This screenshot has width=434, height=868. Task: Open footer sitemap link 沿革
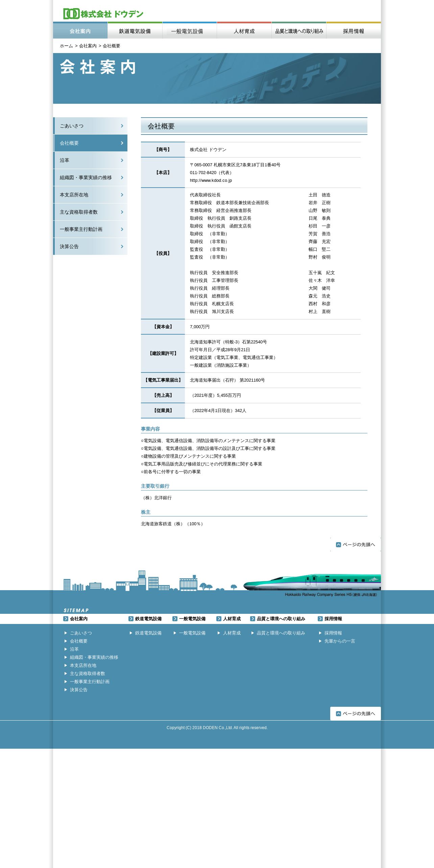74,649
